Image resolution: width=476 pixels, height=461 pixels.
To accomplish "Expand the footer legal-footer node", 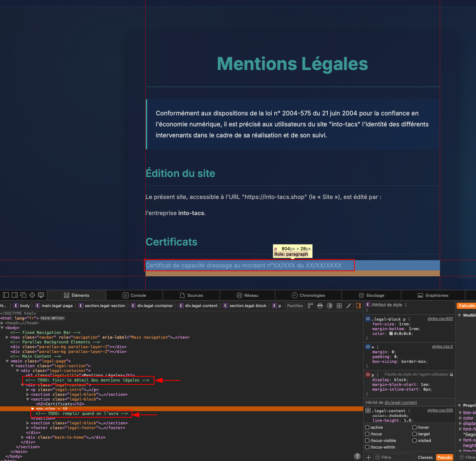I will [28, 428].
